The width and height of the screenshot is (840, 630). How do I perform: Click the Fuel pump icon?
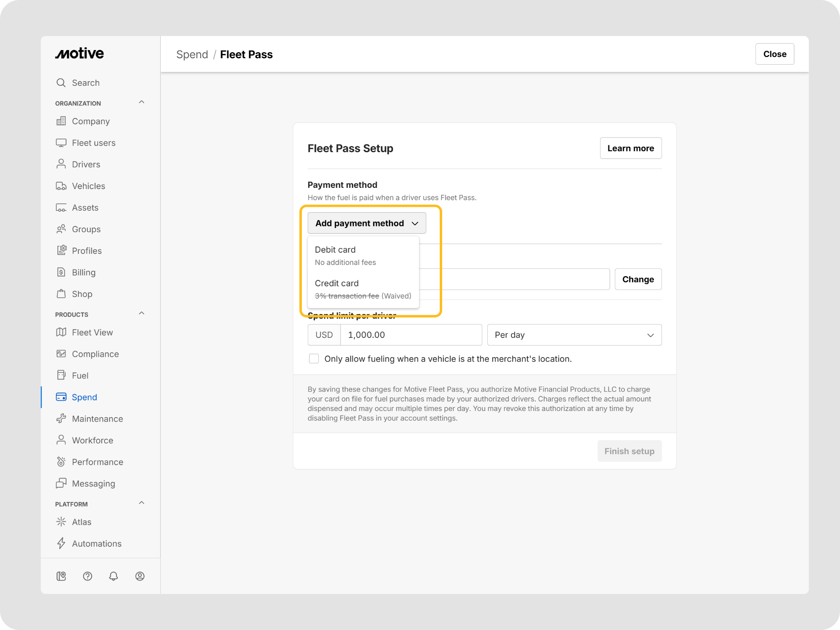pyautogui.click(x=61, y=375)
